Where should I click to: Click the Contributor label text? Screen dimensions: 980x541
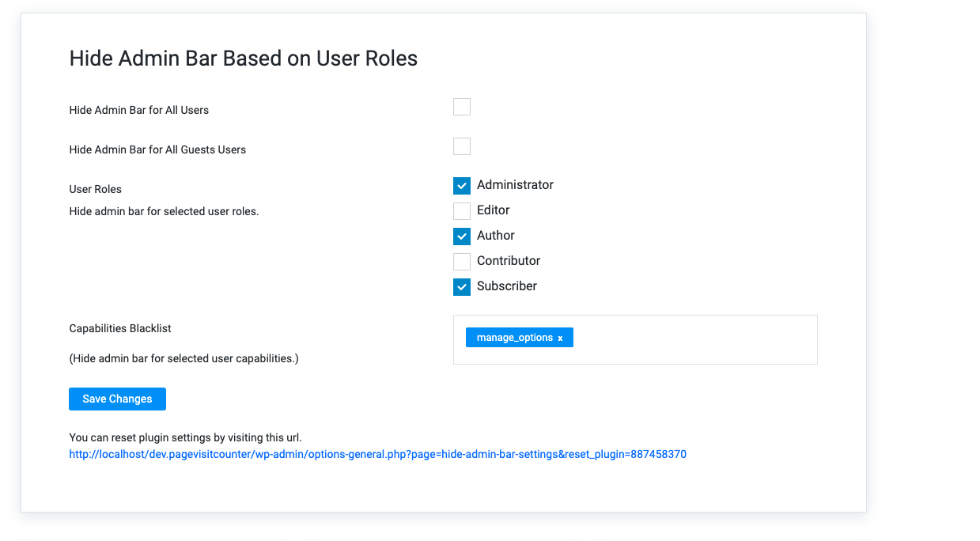[509, 261]
